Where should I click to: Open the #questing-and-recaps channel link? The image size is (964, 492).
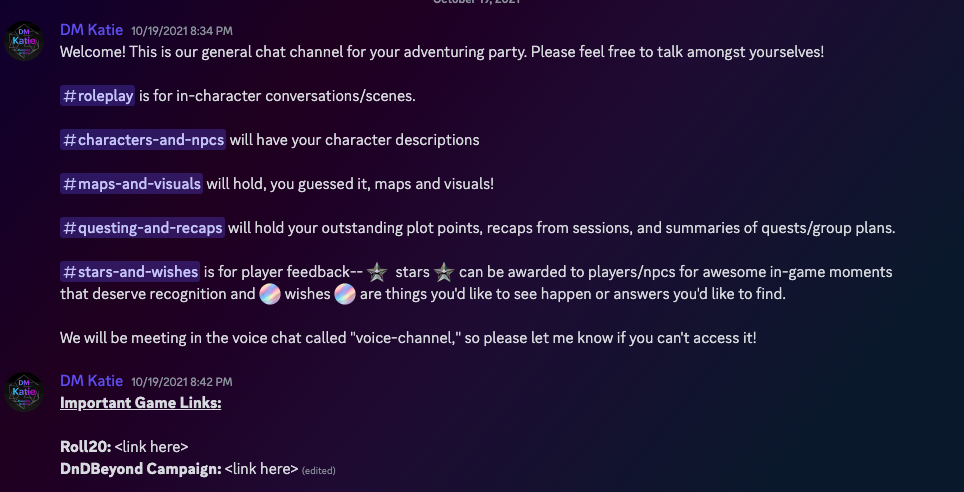pos(142,228)
